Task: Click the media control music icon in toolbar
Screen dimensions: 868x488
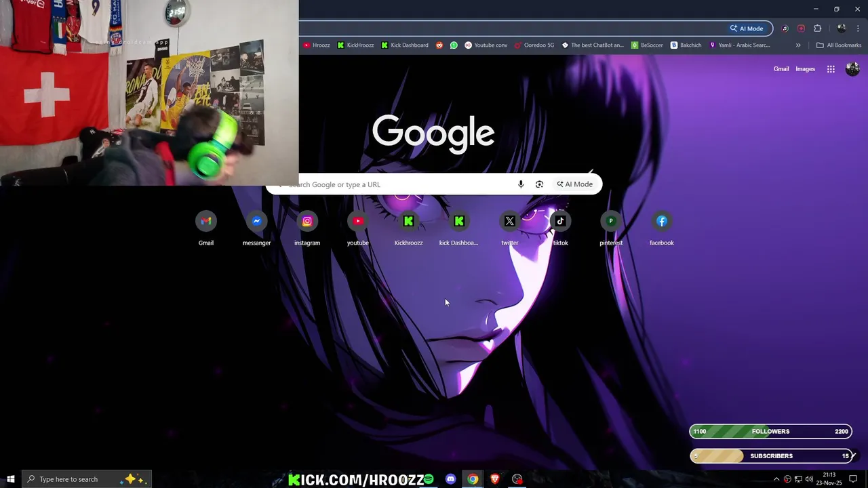Action: pyautogui.click(x=785, y=28)
